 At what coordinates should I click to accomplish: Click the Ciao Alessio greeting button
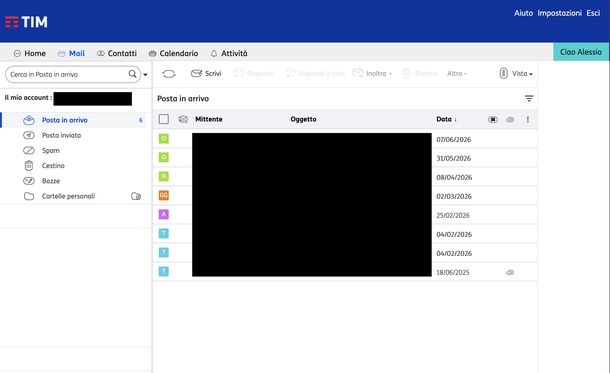click(581, 52)
